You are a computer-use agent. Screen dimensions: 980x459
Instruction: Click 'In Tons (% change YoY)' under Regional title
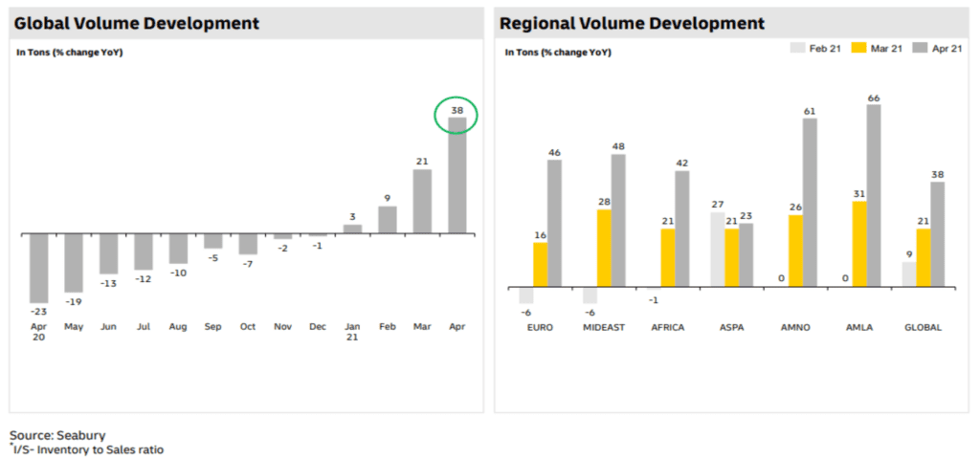point(558,53)
